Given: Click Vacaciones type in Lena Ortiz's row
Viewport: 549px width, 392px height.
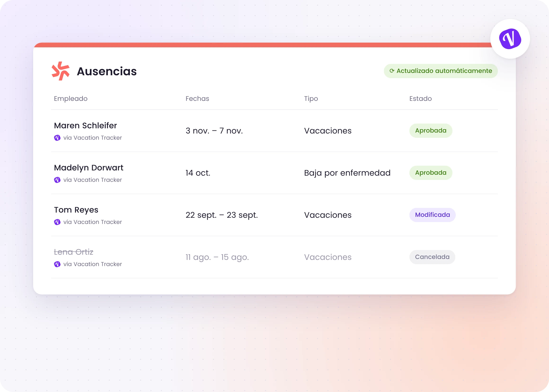Looking at the screenshot, I should pyautogui.click(x=328, y=257).
